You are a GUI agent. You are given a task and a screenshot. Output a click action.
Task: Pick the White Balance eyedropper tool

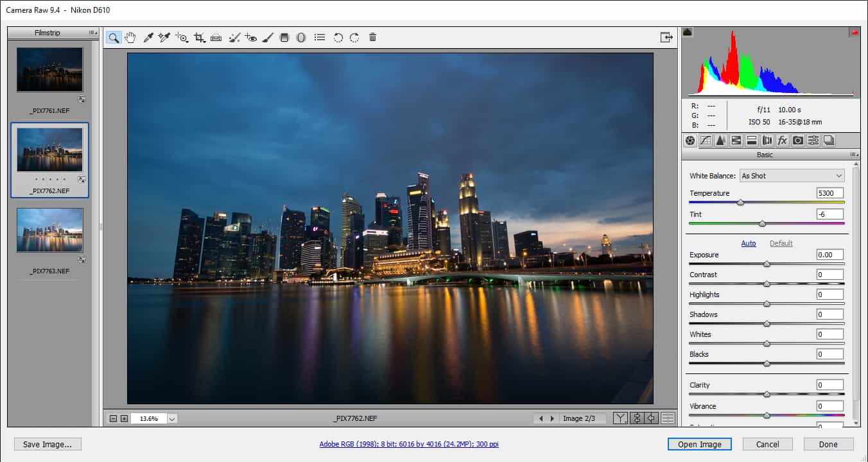click(x=148, y=38)
